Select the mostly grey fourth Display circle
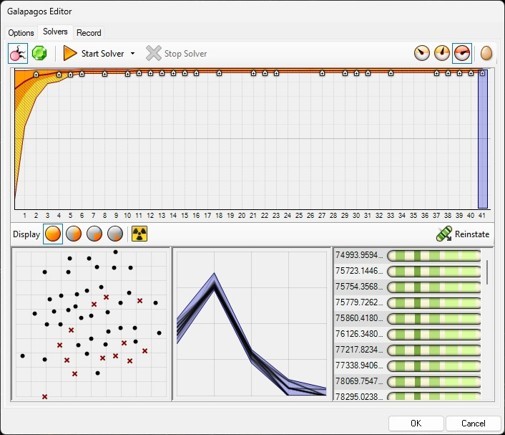The width and height of the screenshot is (505, 435). tap(115, 234)
